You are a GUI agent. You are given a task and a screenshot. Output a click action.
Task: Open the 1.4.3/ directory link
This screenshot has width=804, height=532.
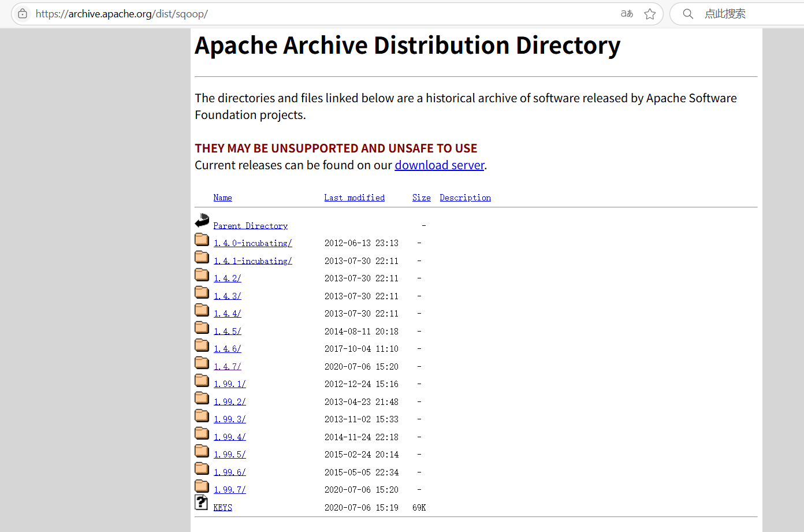pos(227,296)
